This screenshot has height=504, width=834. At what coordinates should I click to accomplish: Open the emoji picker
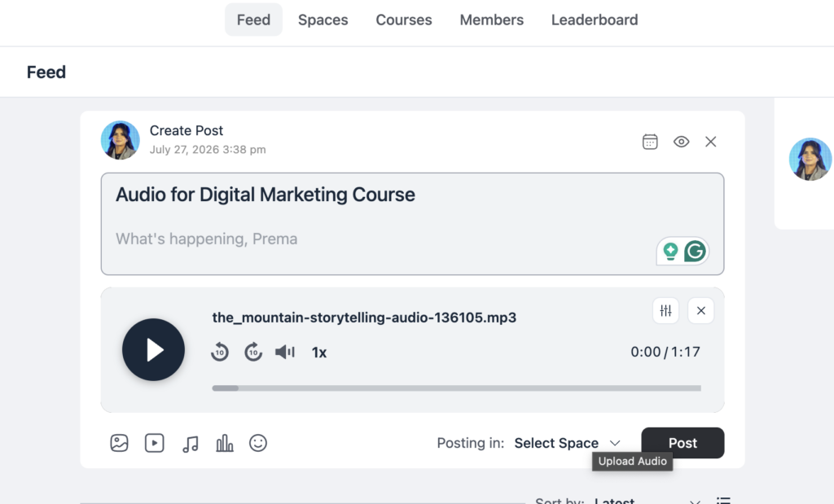(258, 443)
